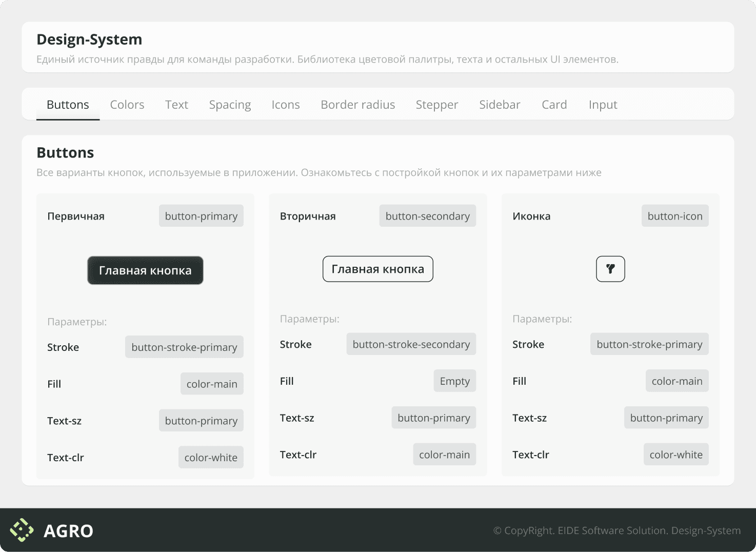Click color-main Fill tag in Первичная card
The width and height of the screenshot is (756, 552).
[x=212, y=384]
